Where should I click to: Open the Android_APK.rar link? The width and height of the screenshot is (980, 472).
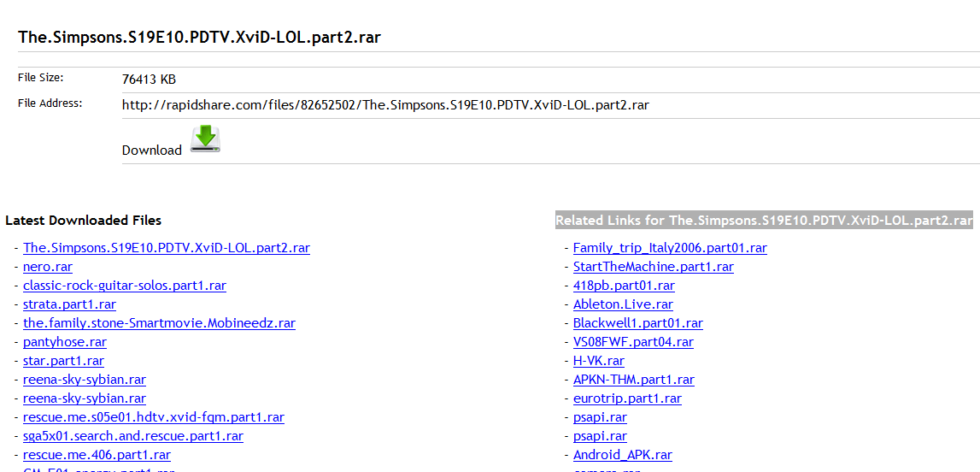pyautogui.click(x=622, y=455)
